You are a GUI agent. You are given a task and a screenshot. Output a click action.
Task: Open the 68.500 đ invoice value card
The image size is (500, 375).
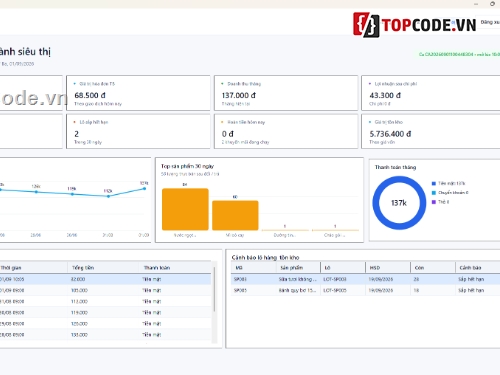(138, 93)
